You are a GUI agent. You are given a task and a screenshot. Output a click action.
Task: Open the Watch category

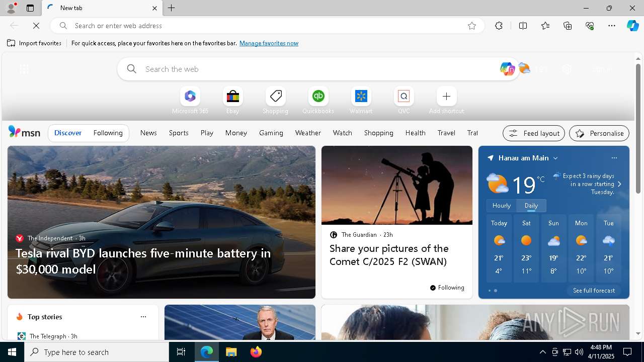pos(343,133)
